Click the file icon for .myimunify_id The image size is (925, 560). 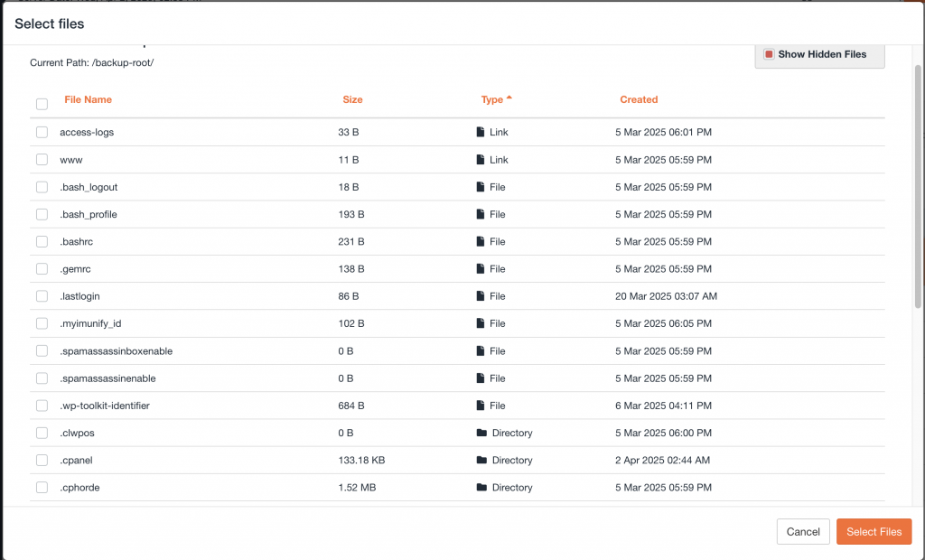click(x=481, y=323)
